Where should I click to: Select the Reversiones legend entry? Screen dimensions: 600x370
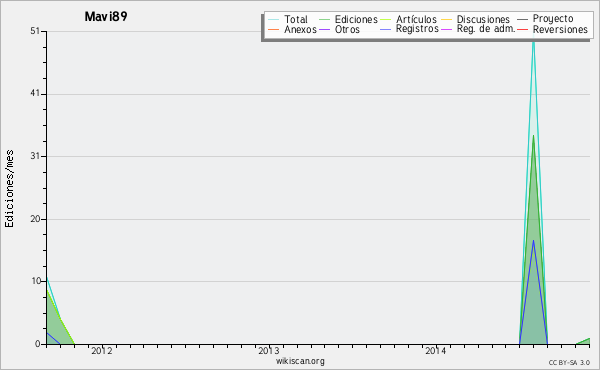click(x=553, y=29)
